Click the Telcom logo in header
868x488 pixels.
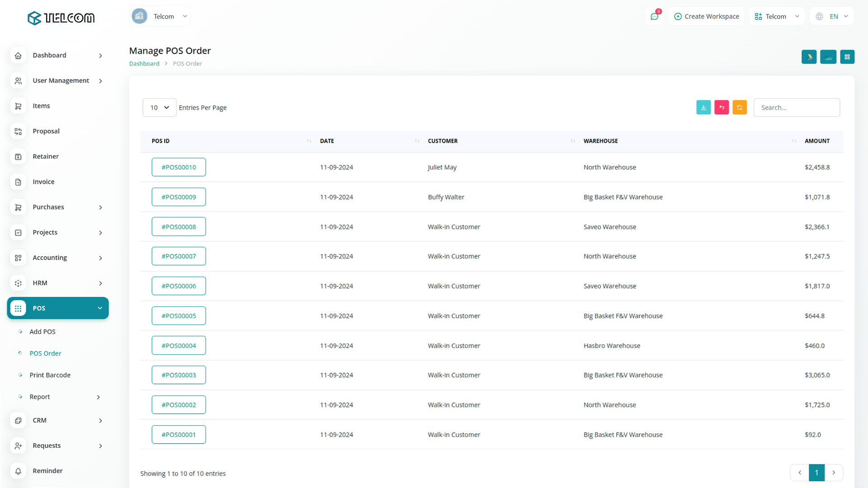(61, 18)
